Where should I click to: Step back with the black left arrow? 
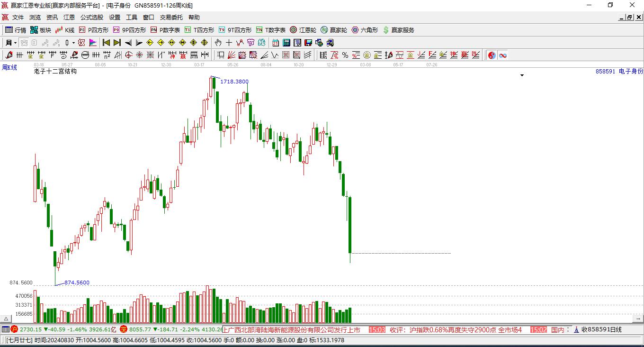tap(128, 43)
